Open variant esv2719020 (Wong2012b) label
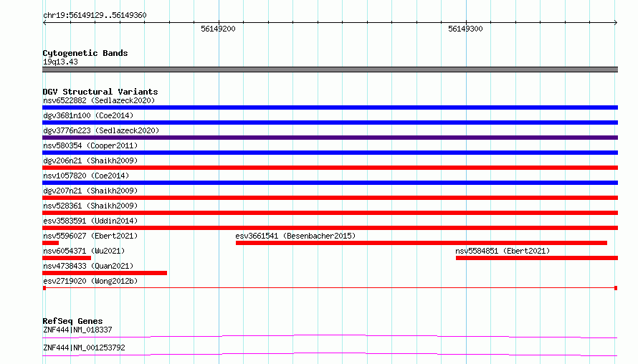The image size is (638, 364). pyautogui.click(x=90, y=281)
